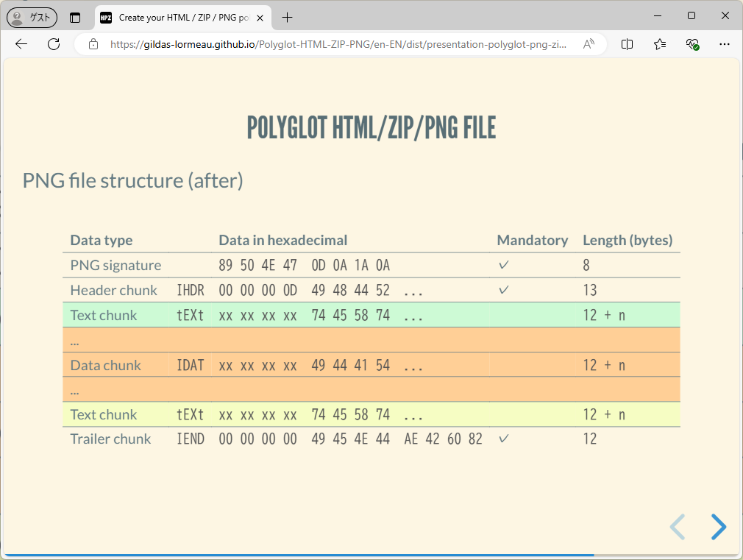Go back to the previous slide
Image resolution: width=743 pixels, height=560 pixels.
[x=678, y=527]
